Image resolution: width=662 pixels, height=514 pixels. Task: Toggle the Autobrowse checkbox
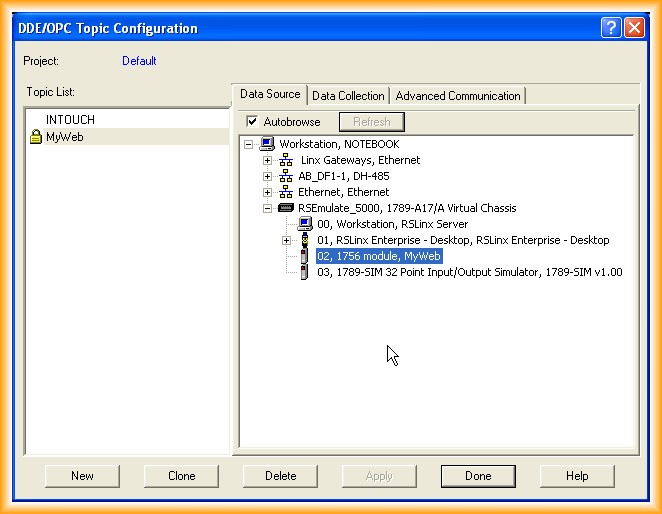point(252,122)
